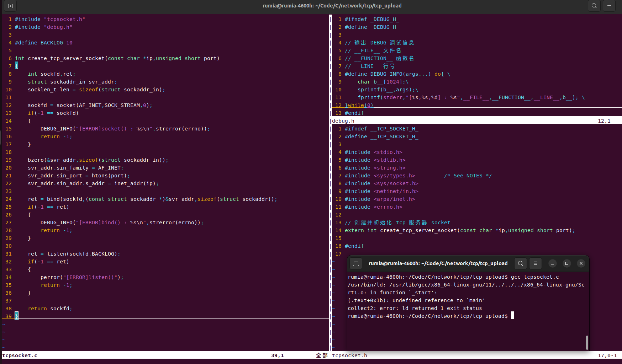Click 'svr_addr.sin_family = AF_INET;' line
622x364 pixels.
coord(75,168)
